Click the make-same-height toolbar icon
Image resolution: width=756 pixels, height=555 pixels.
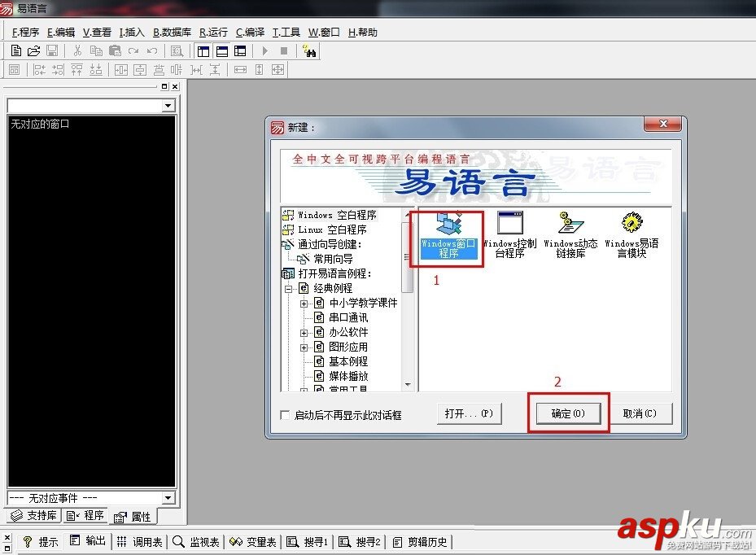[259, 70]
